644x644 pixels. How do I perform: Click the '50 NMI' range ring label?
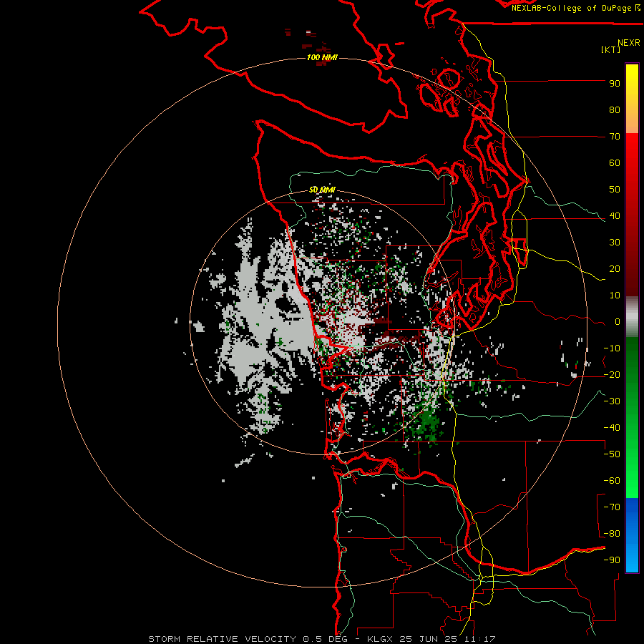(322, 190)
